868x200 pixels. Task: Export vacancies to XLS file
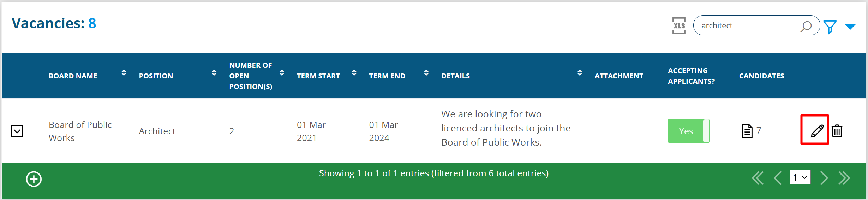pos(678,26)
